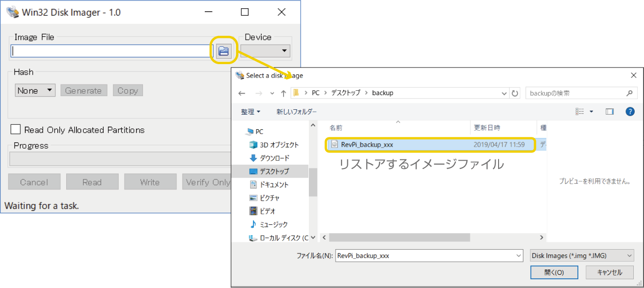Sort by the 更新日時 column header

pyautogui.click(x=487, y=128)
